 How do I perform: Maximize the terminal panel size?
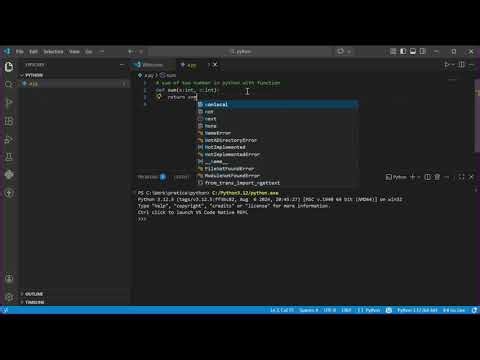click(461, 177)
